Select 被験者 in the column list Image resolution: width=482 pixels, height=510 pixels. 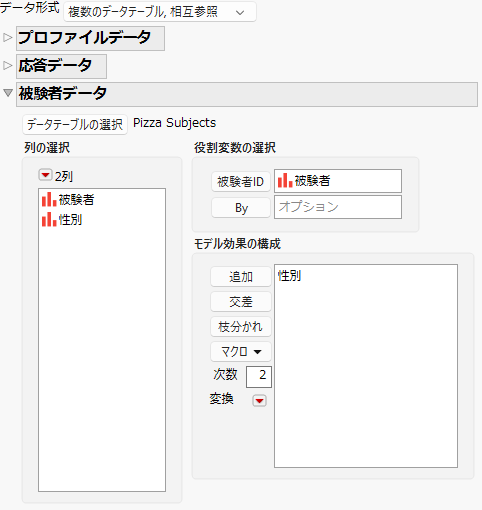click(x=76, y=200)
